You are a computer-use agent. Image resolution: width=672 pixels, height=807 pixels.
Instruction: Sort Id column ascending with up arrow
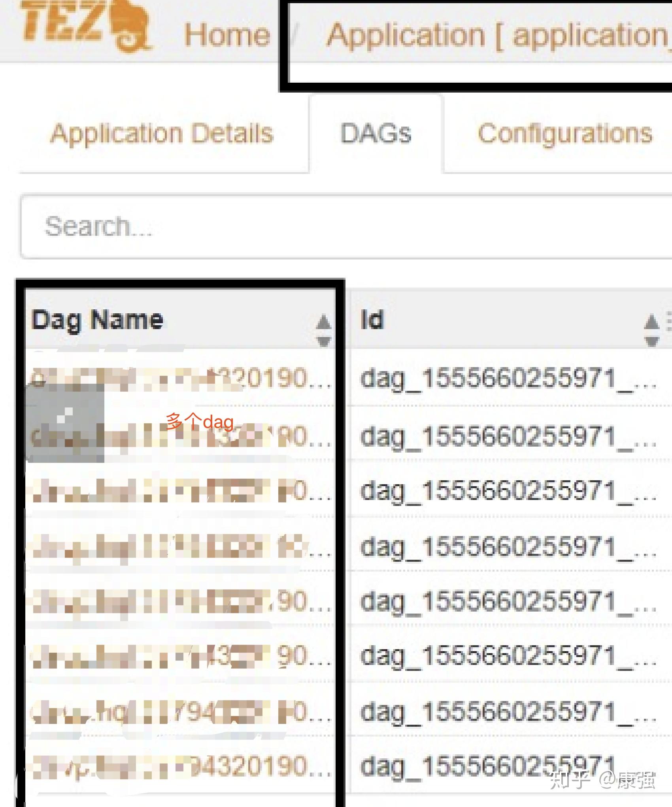pos(651,322)
